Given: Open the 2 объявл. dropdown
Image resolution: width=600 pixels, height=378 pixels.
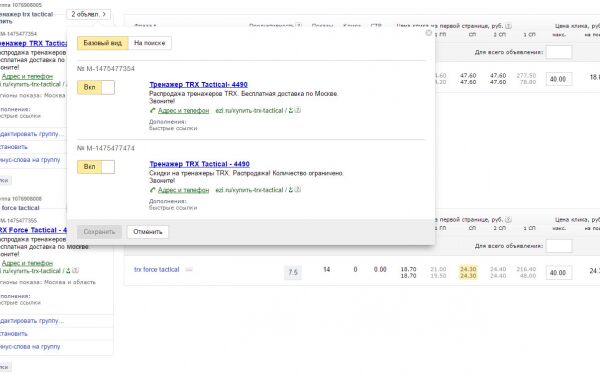Looking at the screenshot, I should [88, 14].
